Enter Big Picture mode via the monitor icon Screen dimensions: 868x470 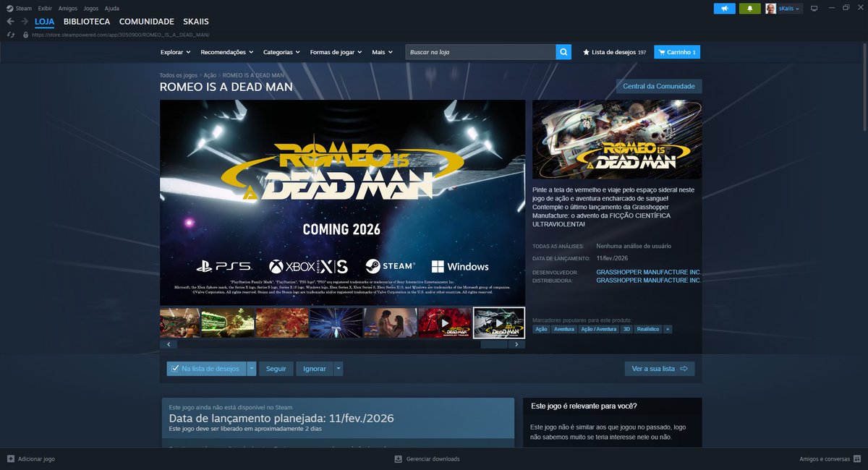[814, 9]
